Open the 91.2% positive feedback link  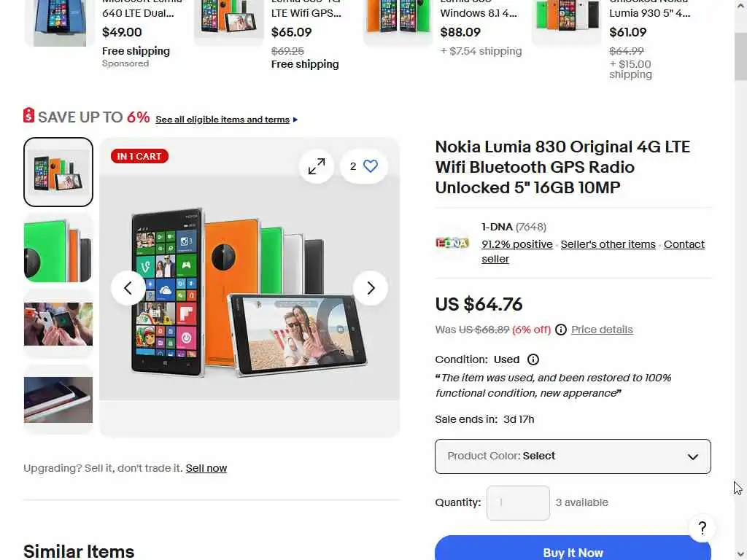(516, 244)
